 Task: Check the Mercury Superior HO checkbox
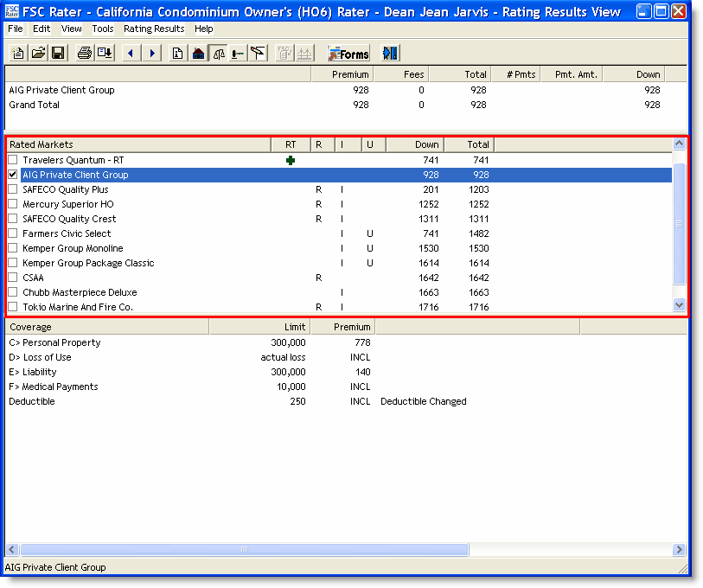click(x=13, y=204)
